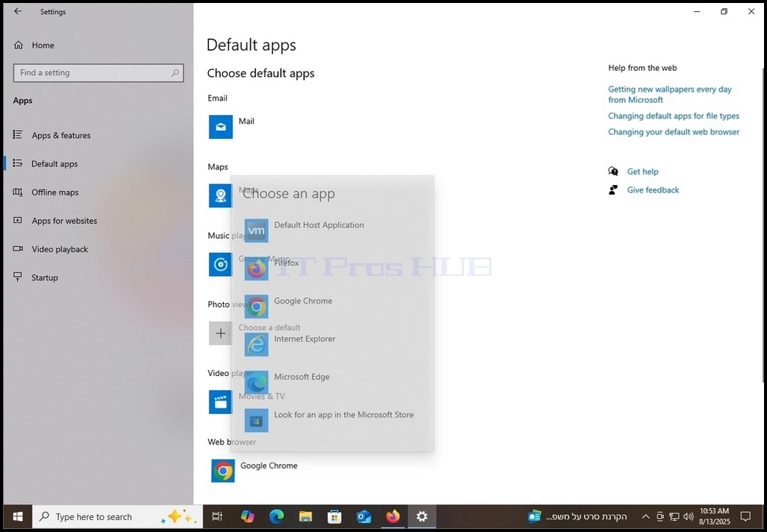Open Changing default apps for file types link
This screenshot has height=532, width=767.
(674, 116)
